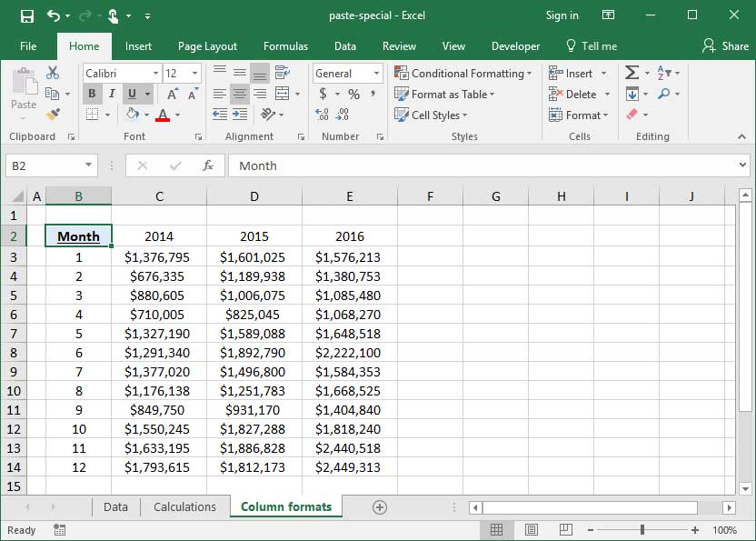Image resolution: width=756 pixels, height=541 pixels.
Task: Click the Share button
Action: point(725,46)
